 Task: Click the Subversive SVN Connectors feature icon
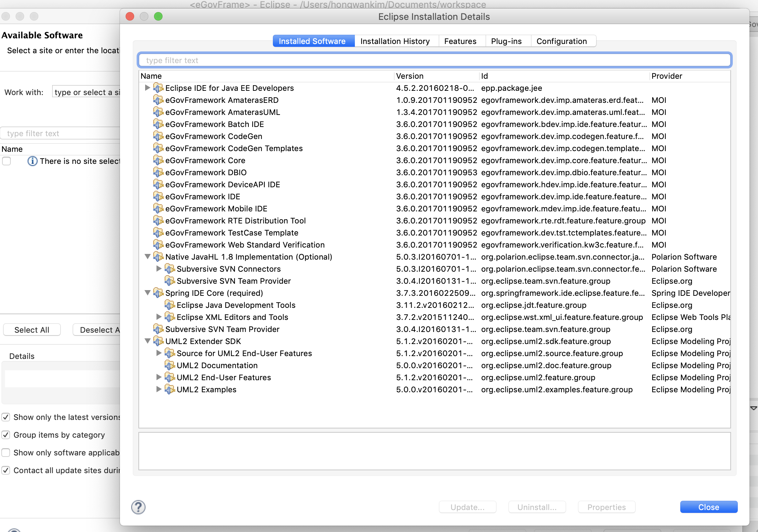coord(170,269)
